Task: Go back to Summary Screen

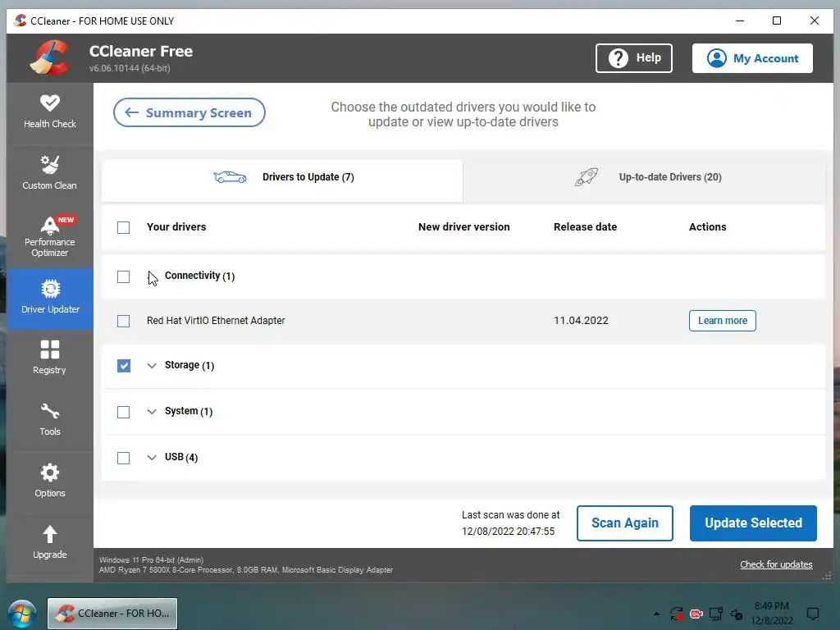Action: click(189, 112)
